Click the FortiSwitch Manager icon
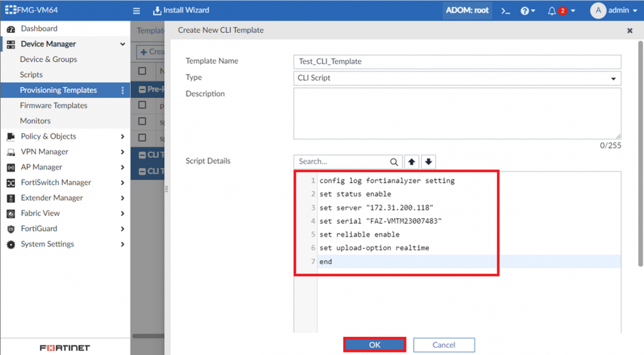Screen dimensions: 644x355 pos(11,183)
